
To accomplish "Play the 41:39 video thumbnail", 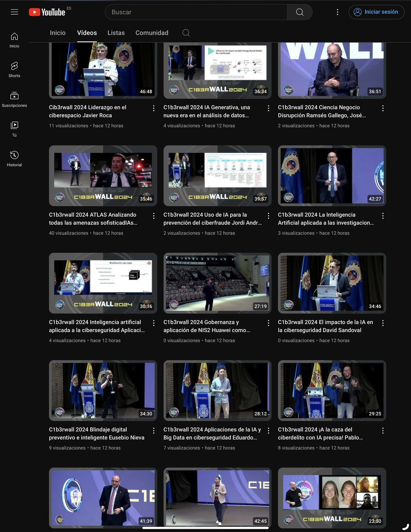I will [x=103, y=498].
